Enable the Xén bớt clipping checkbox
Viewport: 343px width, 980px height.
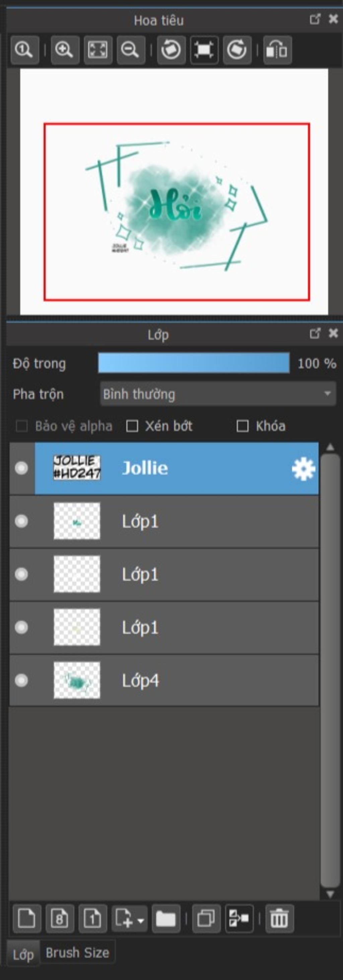click(x=132, y=426)
